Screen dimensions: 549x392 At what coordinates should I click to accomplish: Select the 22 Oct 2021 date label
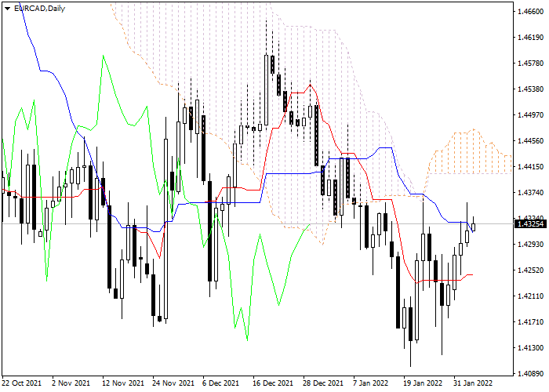(21, 383)
